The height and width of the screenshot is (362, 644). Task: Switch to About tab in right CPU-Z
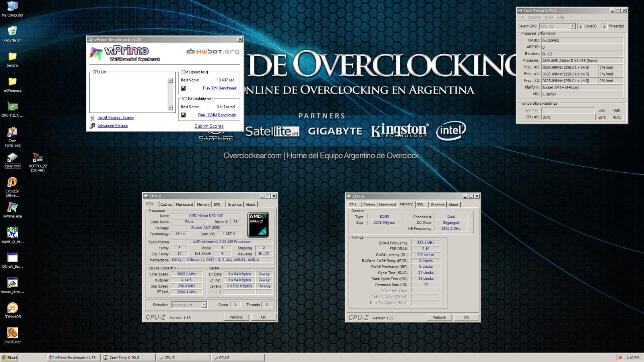click(454, 205)
